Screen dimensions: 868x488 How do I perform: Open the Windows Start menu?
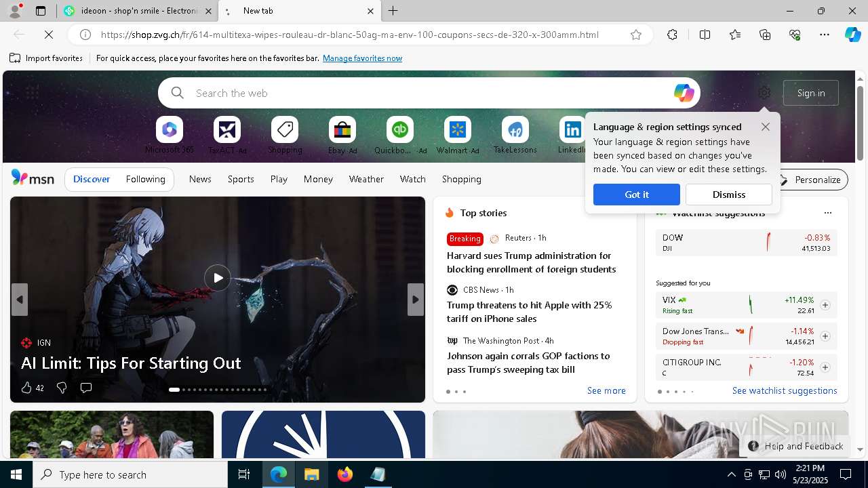[x=16, y=474]
